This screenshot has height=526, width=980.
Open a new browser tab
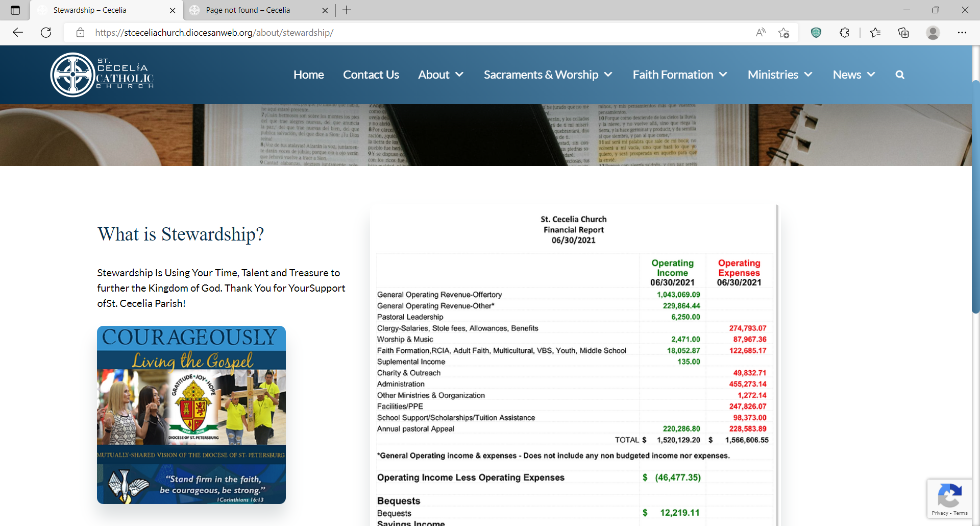tap(347, 10)
